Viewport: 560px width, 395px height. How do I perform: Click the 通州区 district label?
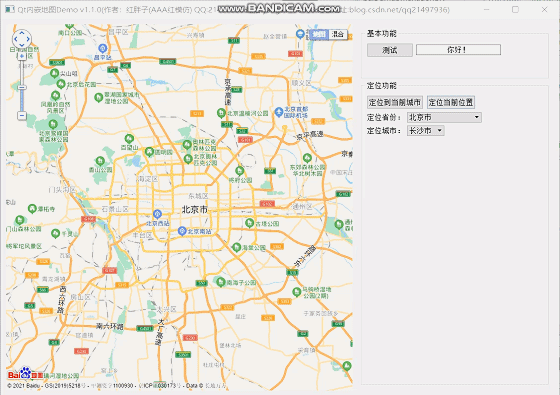[302, 206]
